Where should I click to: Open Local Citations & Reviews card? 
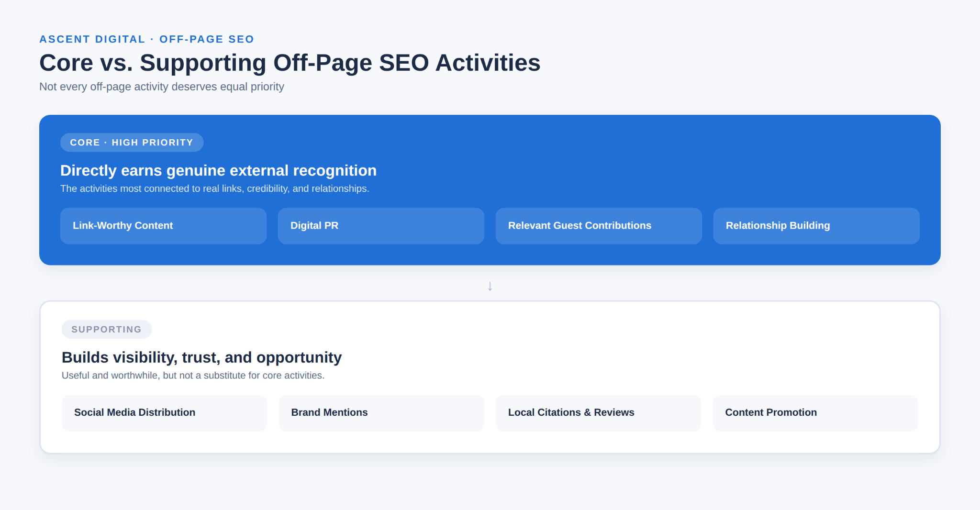point(599,413)
